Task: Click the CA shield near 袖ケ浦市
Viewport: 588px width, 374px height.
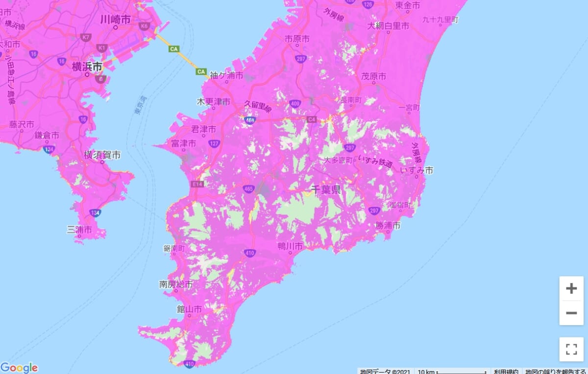Action: point(201,71)
